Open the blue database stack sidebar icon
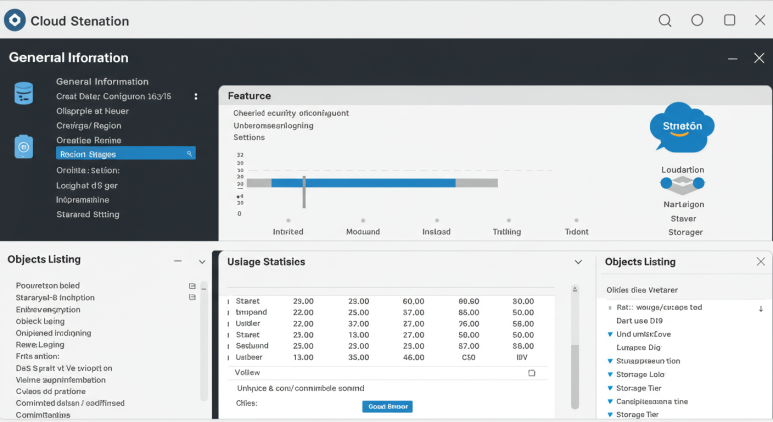 pyautogui.click(x=24, y=93)
